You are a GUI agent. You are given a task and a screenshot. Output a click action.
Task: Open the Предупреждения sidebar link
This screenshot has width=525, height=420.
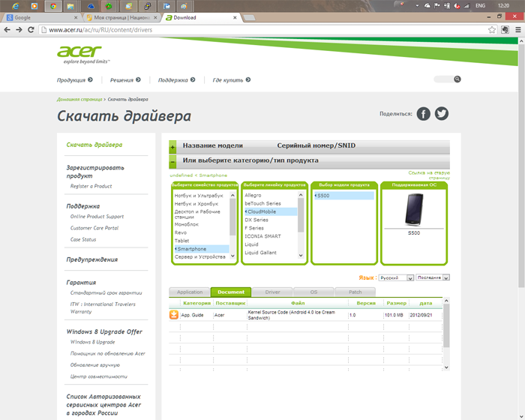pyautogui.click(x=92, y=259)
